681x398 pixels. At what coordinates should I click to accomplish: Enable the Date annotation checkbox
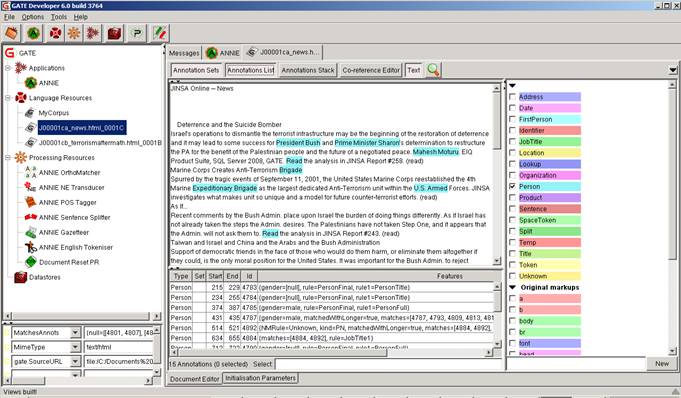[x=512, y=108]
